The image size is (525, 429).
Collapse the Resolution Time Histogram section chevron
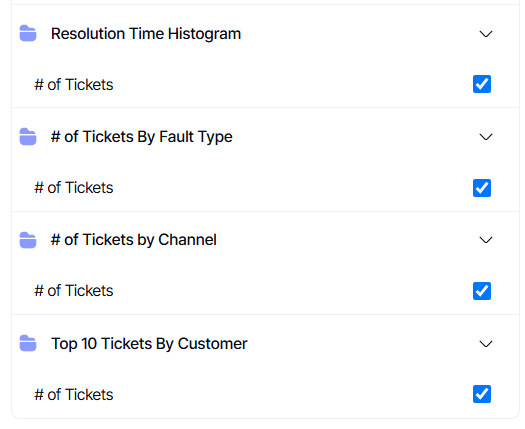pyautogui.click(x=485, y=34)
